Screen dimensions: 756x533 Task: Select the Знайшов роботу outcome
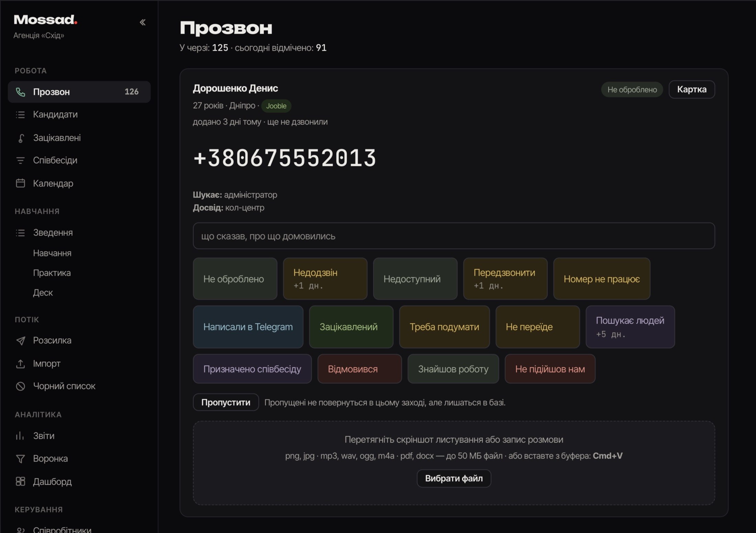click(x=453, y=369)
